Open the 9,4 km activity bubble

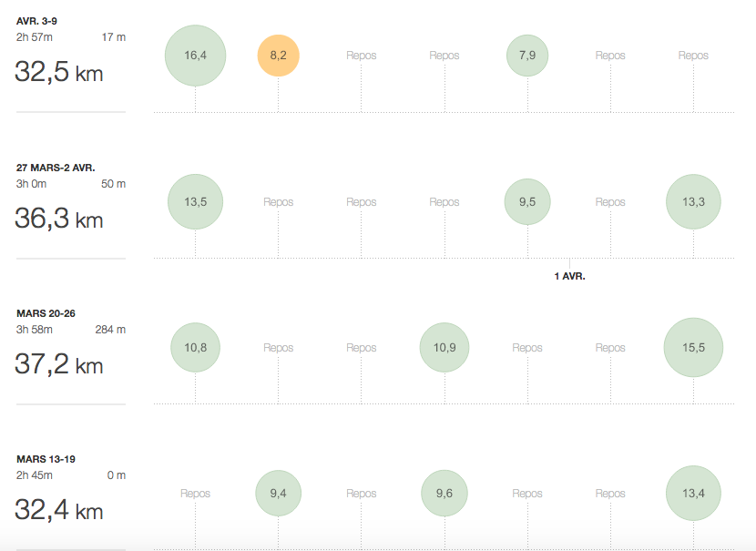(x=278, y=494)
